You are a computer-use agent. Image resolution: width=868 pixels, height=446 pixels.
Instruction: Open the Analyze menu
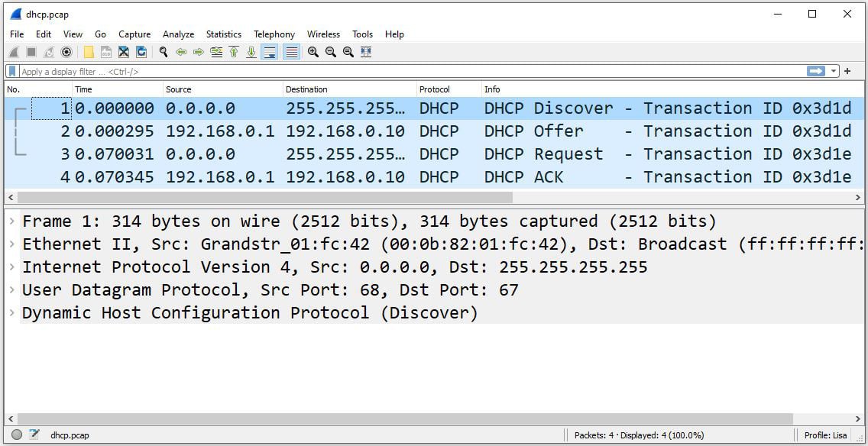pos(178,34)
